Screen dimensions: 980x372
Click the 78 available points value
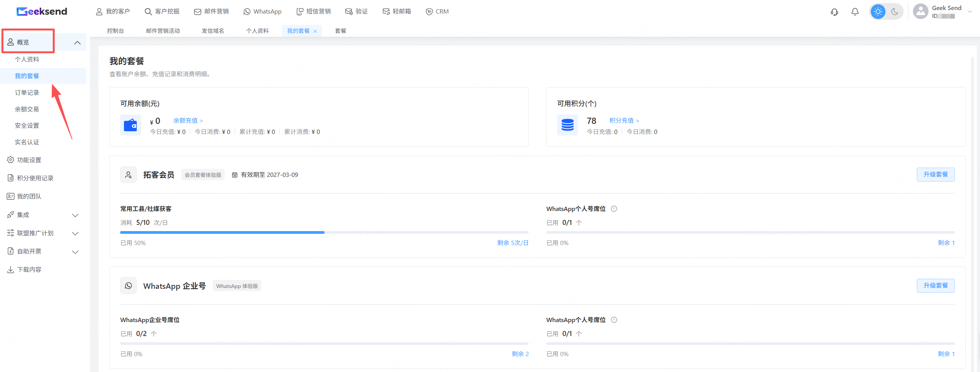pyautogui.click(x=591, y=121)
